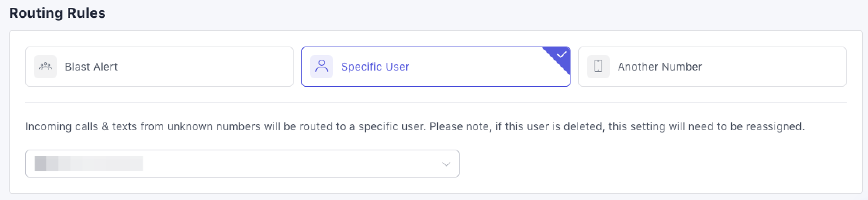Click the routing description text paragraph
This screenshot has width=868, height=200.
pyautogui.click(x=415, y=127)
